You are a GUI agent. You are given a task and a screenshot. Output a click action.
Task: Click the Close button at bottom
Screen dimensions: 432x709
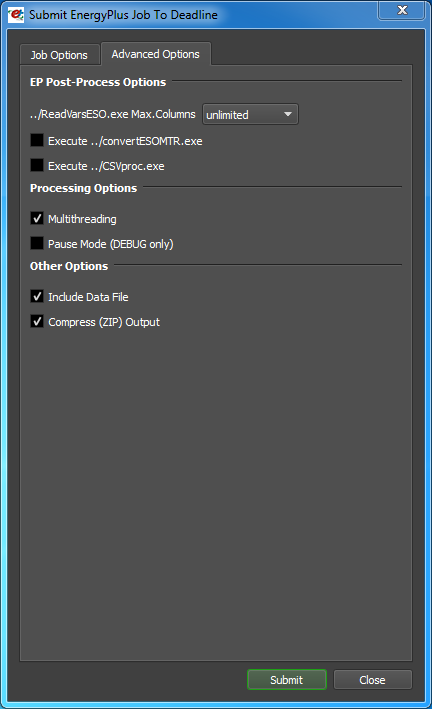click(x=372, y=680)
